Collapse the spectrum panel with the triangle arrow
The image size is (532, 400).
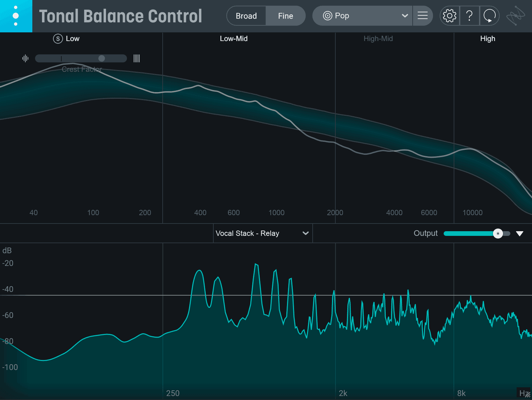(520, 234)
